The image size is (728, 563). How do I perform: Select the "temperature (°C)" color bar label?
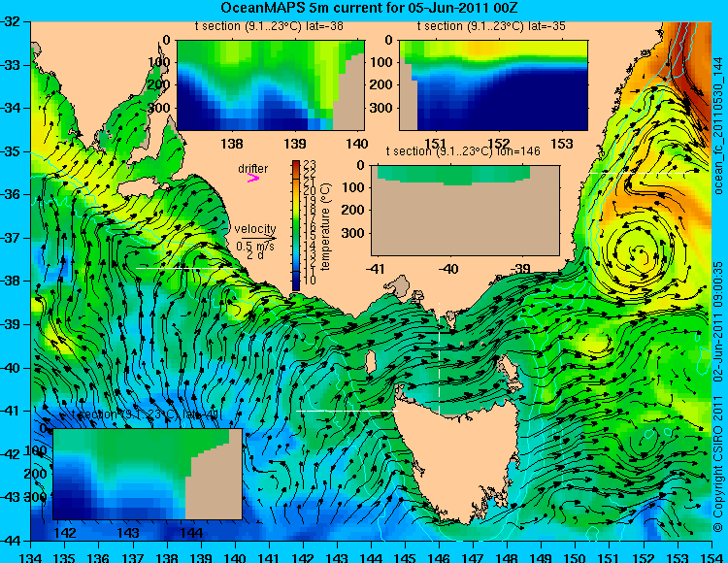point(325,226)
